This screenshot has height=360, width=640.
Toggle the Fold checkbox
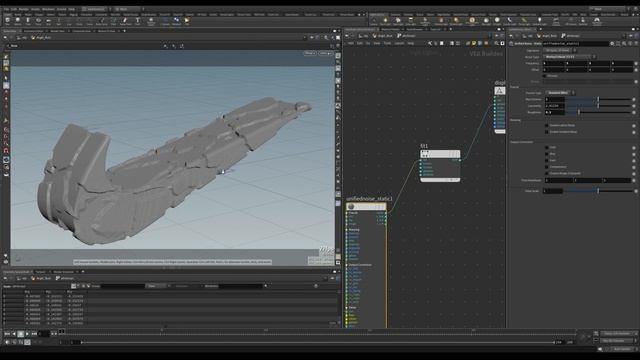(x=547, y=147)
